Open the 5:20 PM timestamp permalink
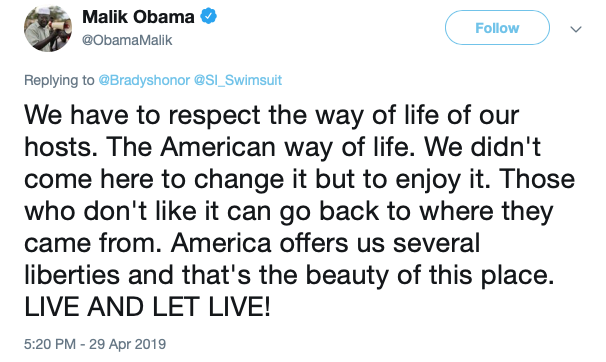This screenshot has height=362, width=606. click(x=50, y=344)
